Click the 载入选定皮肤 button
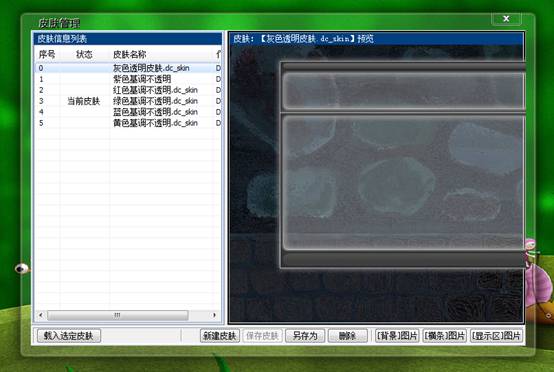The width and height of the screenshot is (554, 372). (69, 336)
